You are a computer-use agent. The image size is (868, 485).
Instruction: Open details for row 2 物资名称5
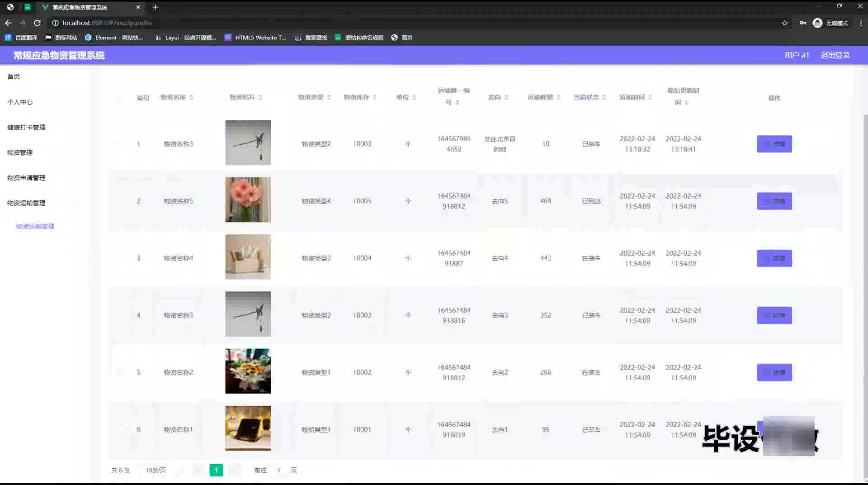[x=774, y=201]
